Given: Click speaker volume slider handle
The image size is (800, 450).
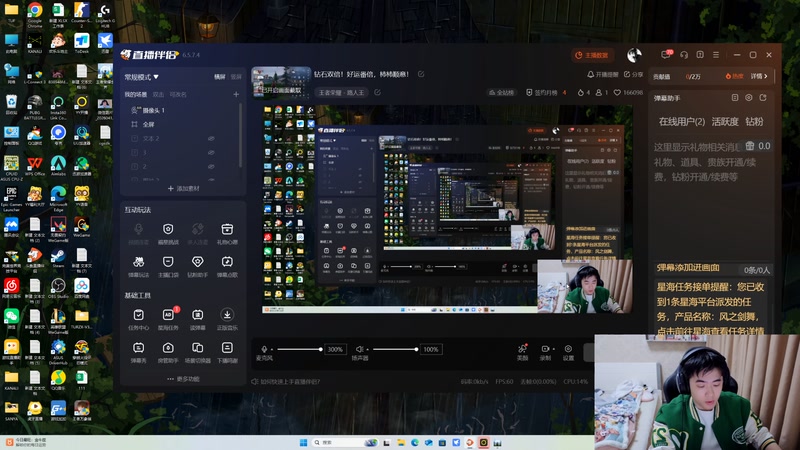Looking at the screenshot, I should 416,349.
